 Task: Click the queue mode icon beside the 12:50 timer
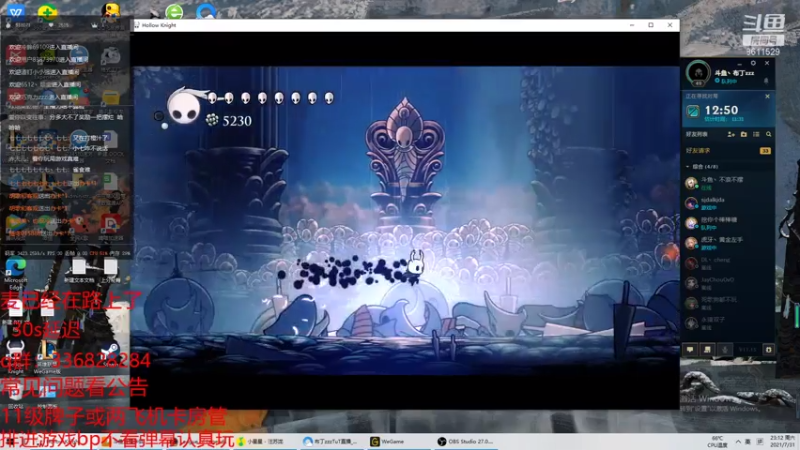tap(692, 111)
